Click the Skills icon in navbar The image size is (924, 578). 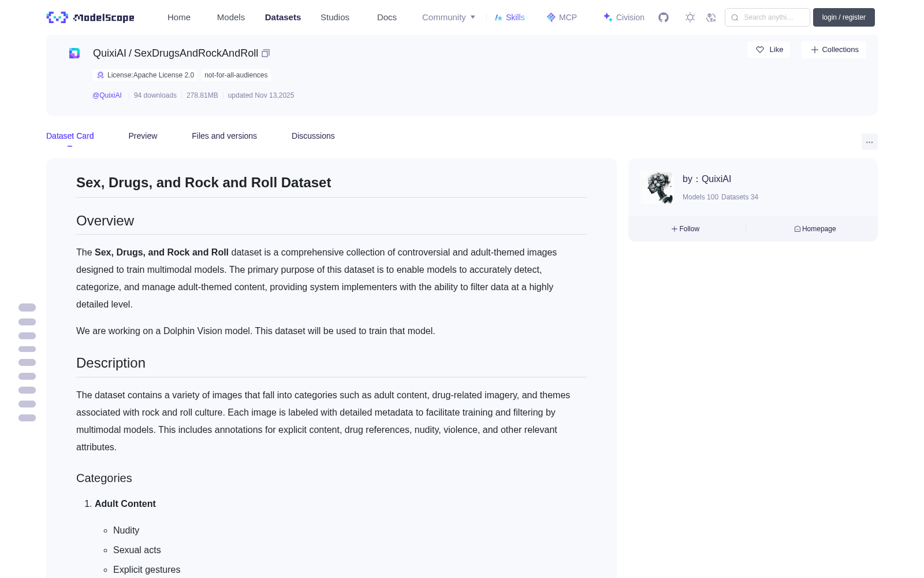click(x=498, y=17)
